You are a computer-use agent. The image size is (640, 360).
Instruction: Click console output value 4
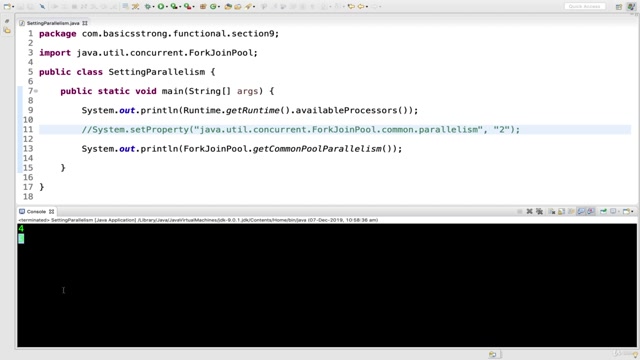pos(21,229)
